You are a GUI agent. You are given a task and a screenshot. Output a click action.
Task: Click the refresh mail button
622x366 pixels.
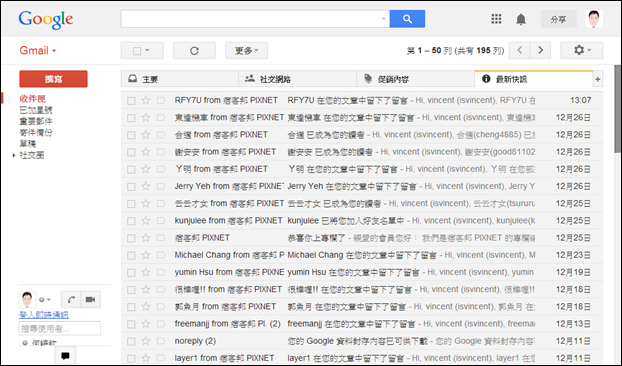click(194, 51)
